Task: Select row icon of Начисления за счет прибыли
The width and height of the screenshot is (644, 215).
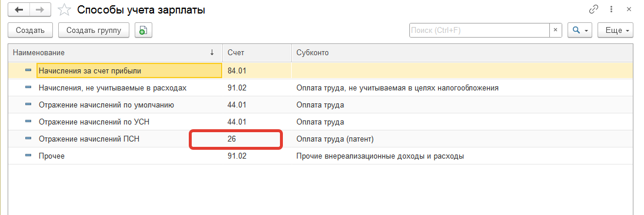Action: click(x=28, y=70)
